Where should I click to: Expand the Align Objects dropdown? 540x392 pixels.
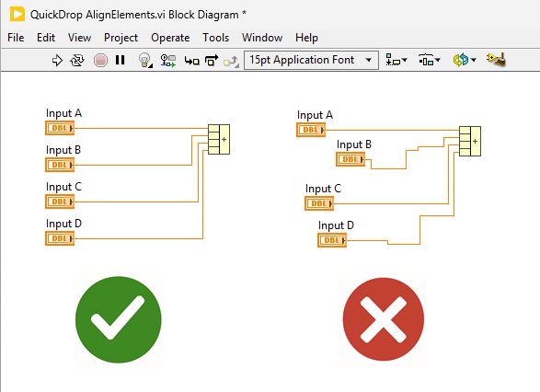click(396, 60)
